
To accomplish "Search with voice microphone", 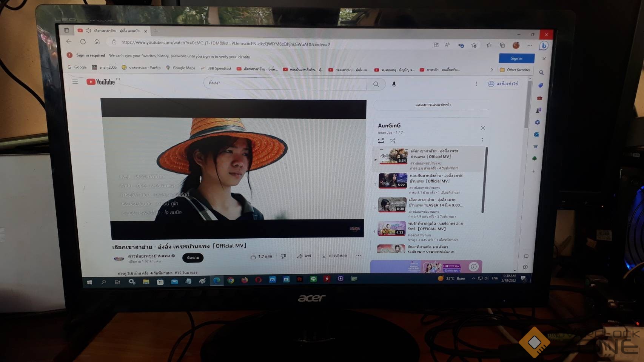I will point(394,84).
